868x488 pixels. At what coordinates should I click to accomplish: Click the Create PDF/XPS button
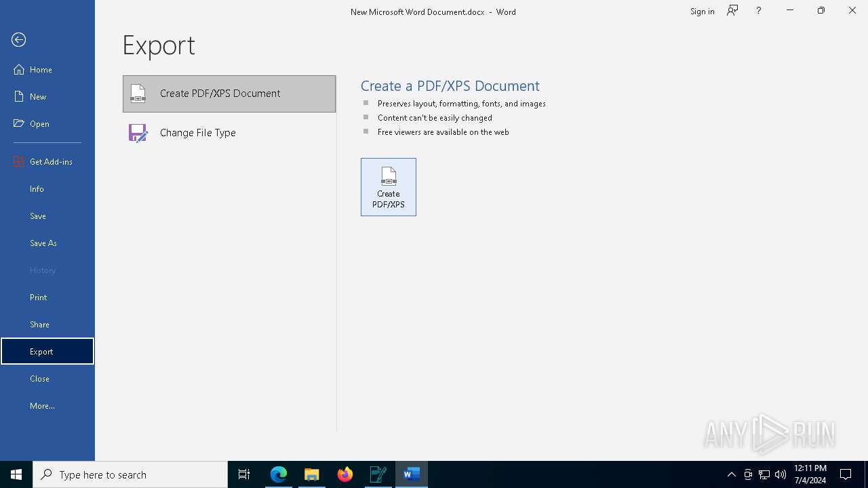(x=389, y=187)
